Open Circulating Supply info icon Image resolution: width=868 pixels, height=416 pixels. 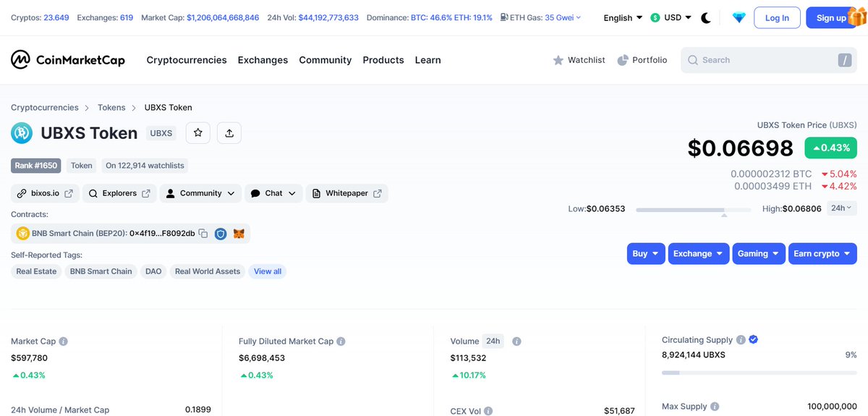coord(741,340)
